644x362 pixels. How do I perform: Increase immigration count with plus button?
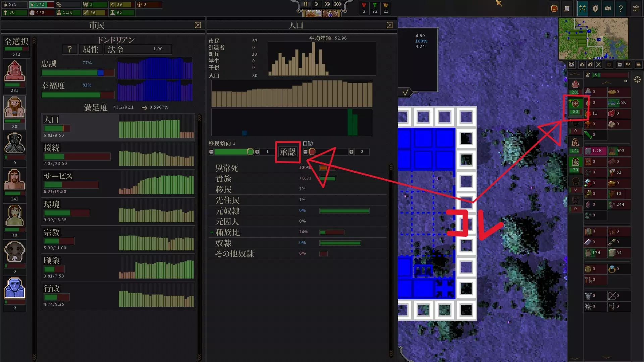click(x=257, y=152)
